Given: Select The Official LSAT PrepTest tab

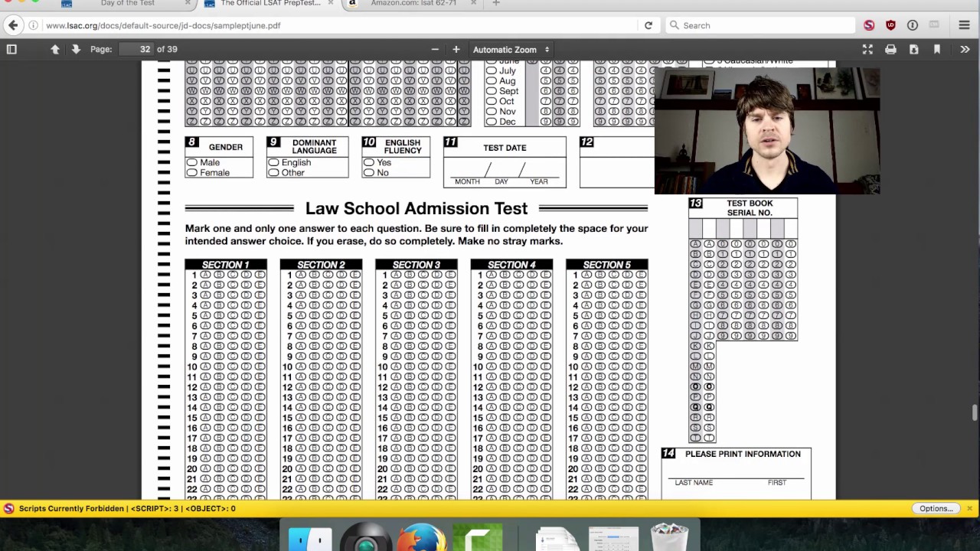Looking at the screenshot, I should [x=270, y=4].
